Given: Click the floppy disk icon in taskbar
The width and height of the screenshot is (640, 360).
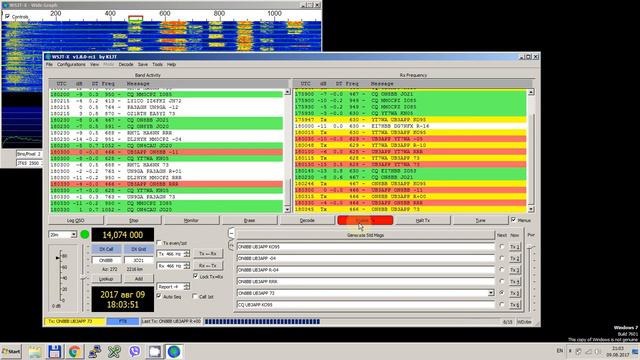Looking at the screenshot, I should (x=55, y=351).
